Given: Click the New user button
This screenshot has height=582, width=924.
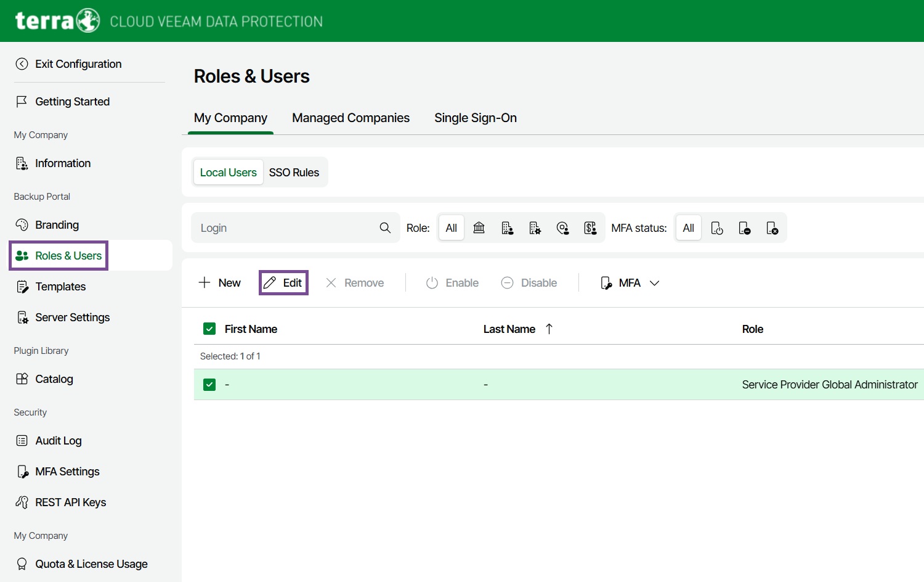Looking at the screenshot, I should pos(220,283).
